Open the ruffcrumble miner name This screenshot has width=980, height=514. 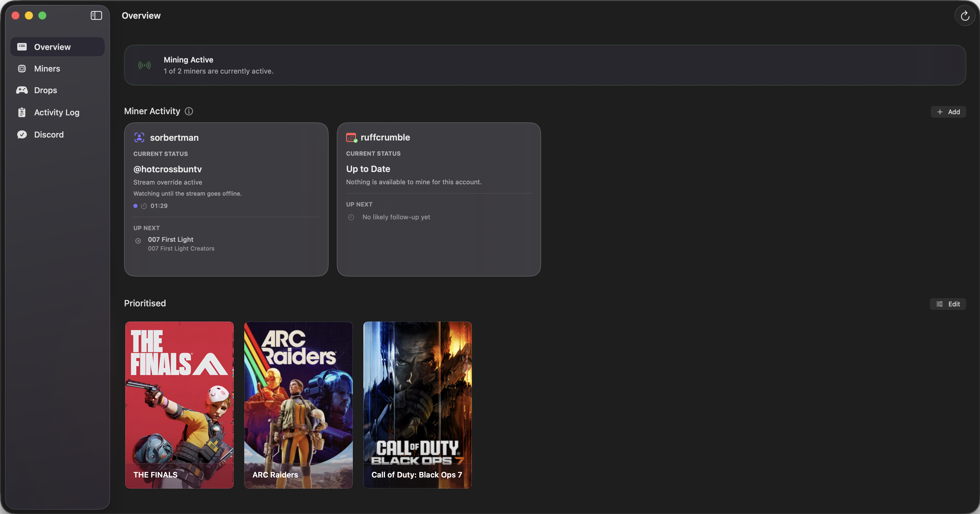pos(386,138)
